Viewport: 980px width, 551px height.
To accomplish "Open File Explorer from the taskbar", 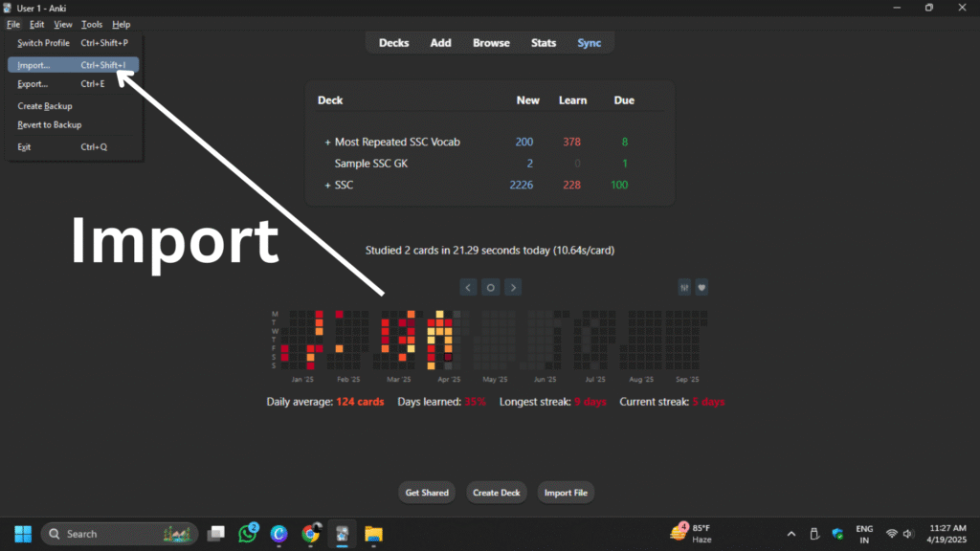I will click(x=374, y=534).
